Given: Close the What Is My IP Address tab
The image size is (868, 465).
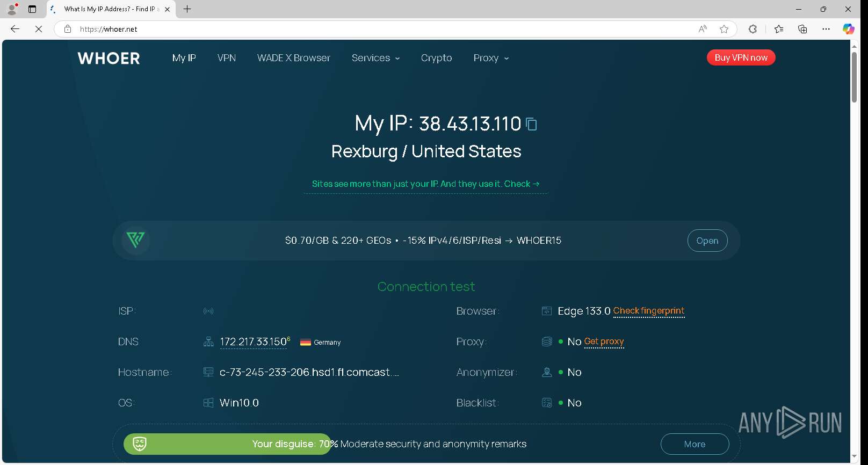Looking at the screenshot, I should pos(167,9).
